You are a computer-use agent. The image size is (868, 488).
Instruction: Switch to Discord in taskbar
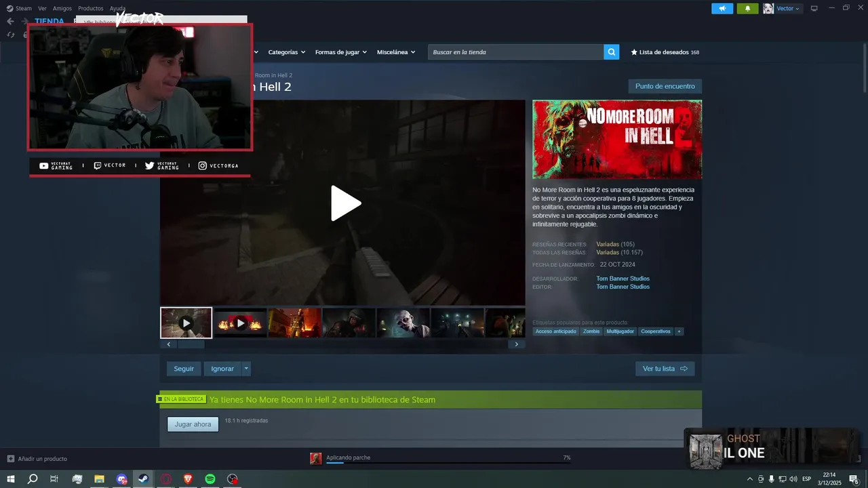(121, 479)
